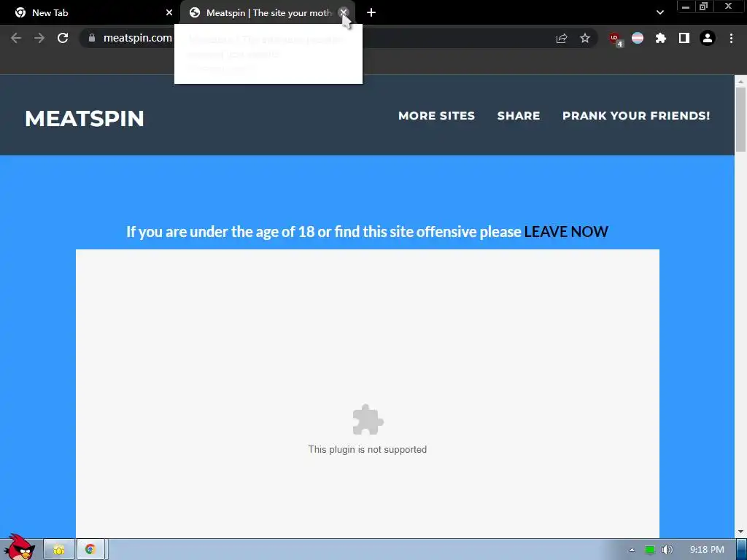Click the green system tray icon

649,550
